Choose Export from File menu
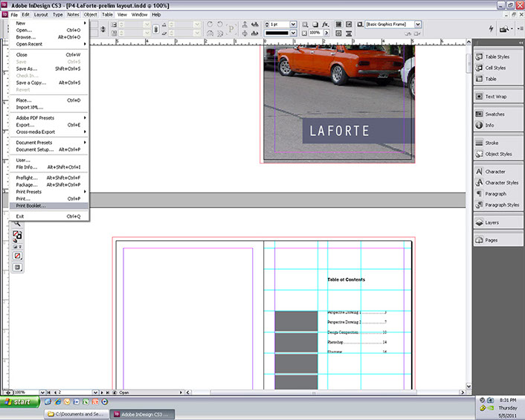Viewport: 525px width, 420px height. tap(49, 125)
